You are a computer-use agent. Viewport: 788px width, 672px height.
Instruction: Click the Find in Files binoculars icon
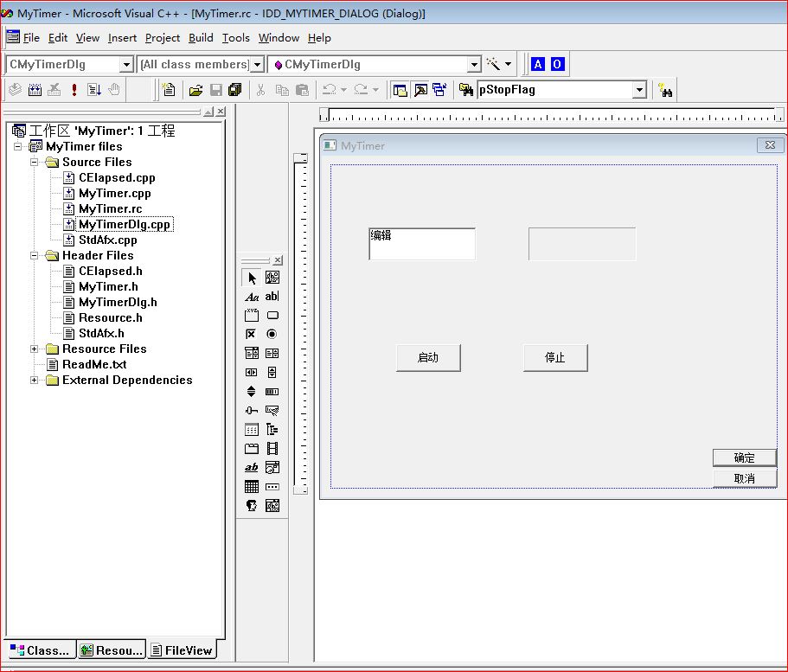point(466,90)
